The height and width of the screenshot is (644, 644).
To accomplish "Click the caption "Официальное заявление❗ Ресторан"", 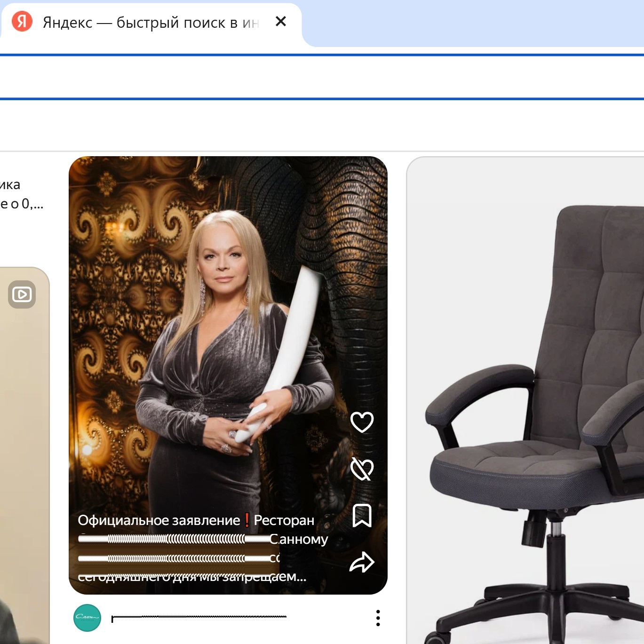I will (196, 520).
